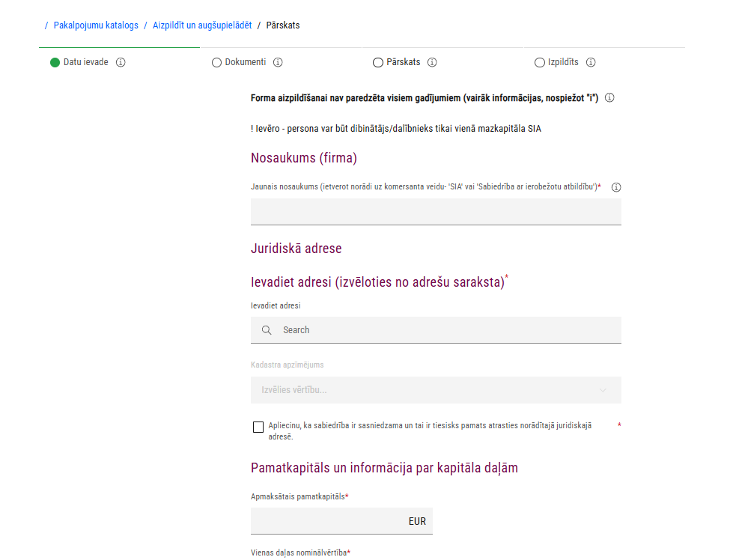Switch to the Dokumenti step tab

point(246,62)
